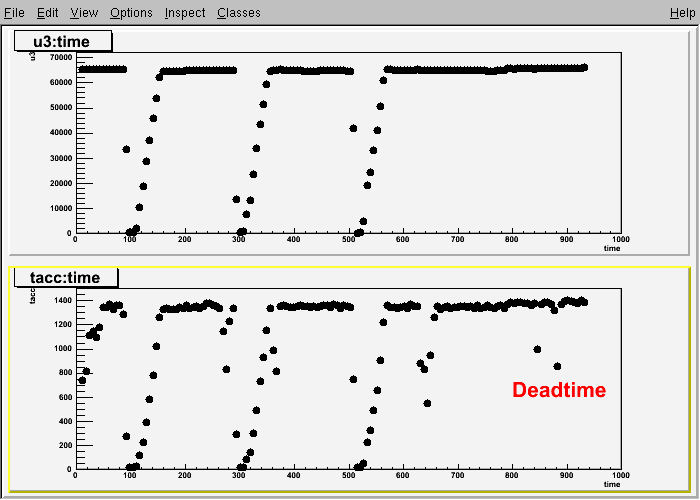Click the 10000 y-axis label in u3 plot
This screenshot has height=500, width=700.
tap(61, 208)
